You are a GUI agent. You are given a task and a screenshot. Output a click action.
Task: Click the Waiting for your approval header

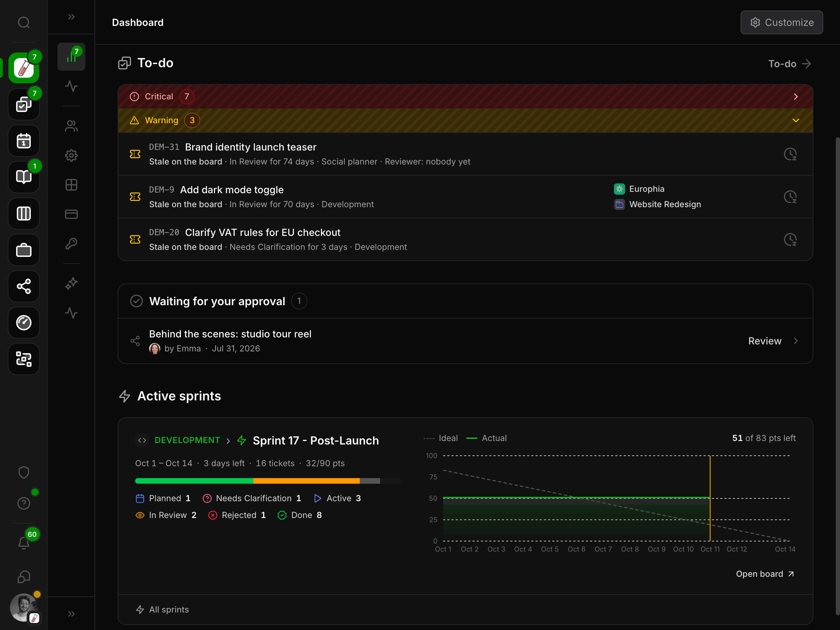[x=465, y=301]
